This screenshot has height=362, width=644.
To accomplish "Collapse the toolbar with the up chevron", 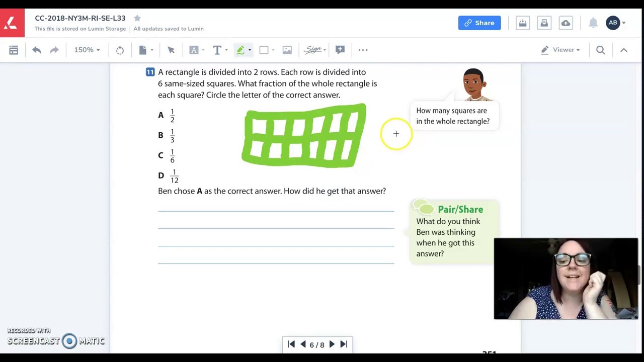I will tap(623, 50).
